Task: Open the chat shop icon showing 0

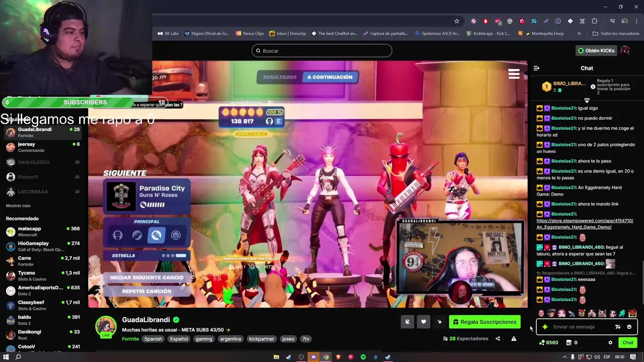Action: [572, 342]
